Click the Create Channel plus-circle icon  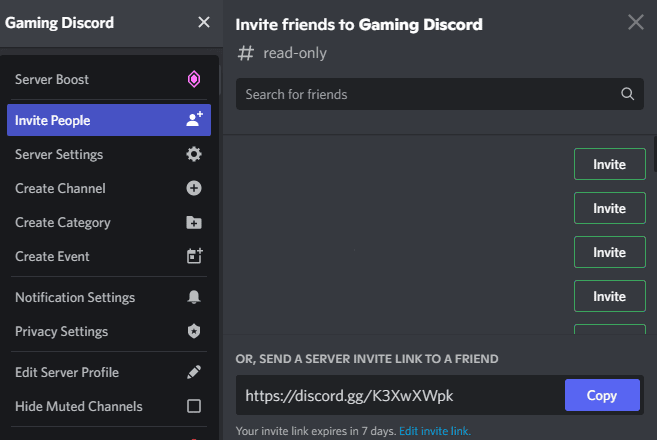coord(194,188)
